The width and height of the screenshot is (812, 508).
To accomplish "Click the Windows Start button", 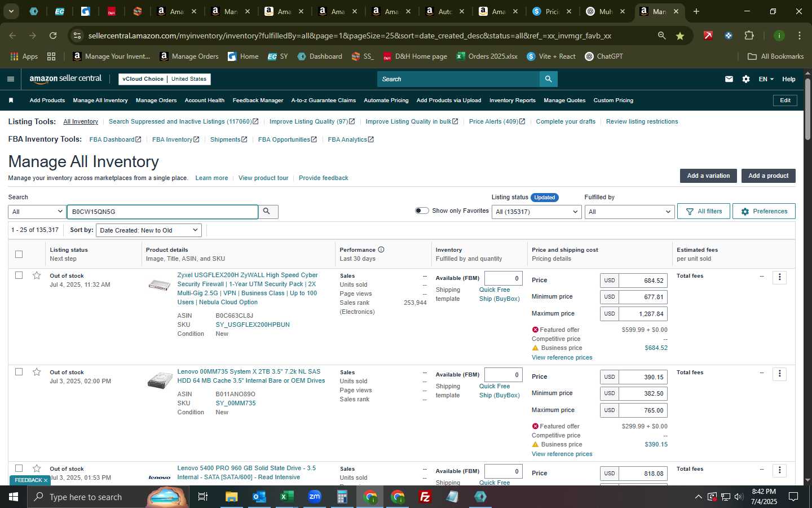I will tap(14, 497).
